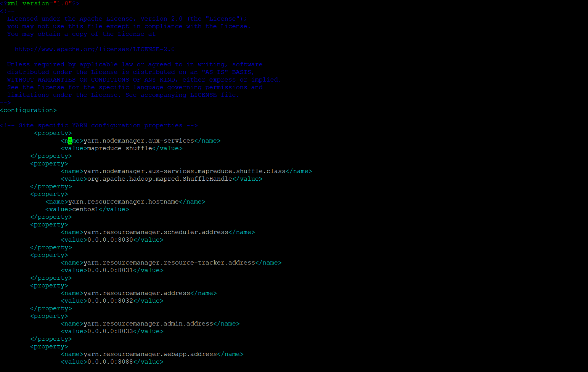The width and height of the screenshot is (588, 372).
Task: Click the 'Unless required by applicable law' line
Action: (135, 64)
